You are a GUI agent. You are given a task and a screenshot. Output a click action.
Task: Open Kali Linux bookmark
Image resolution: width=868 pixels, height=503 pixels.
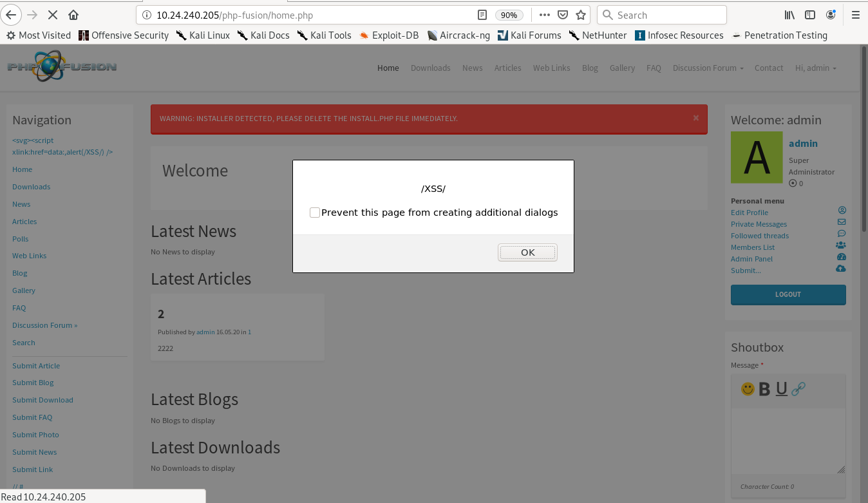203,35
